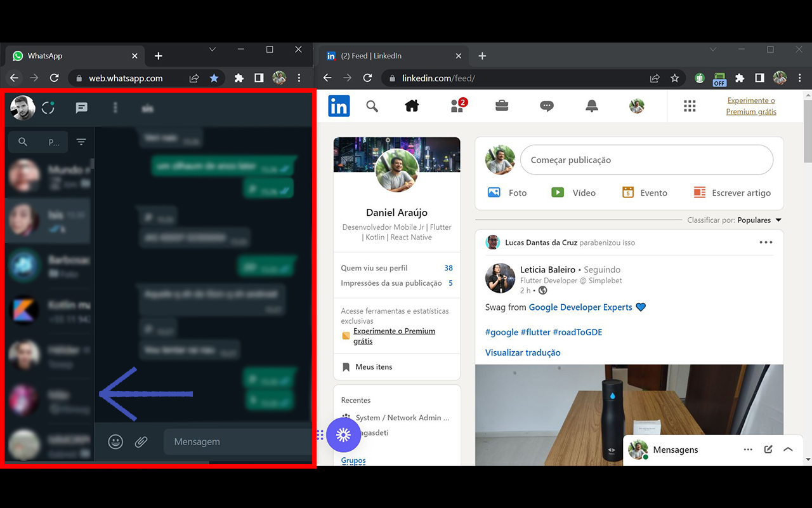The image size is (812, 508).
Task: Open the Foto option for a publication
Action: (x=507, y=192)
